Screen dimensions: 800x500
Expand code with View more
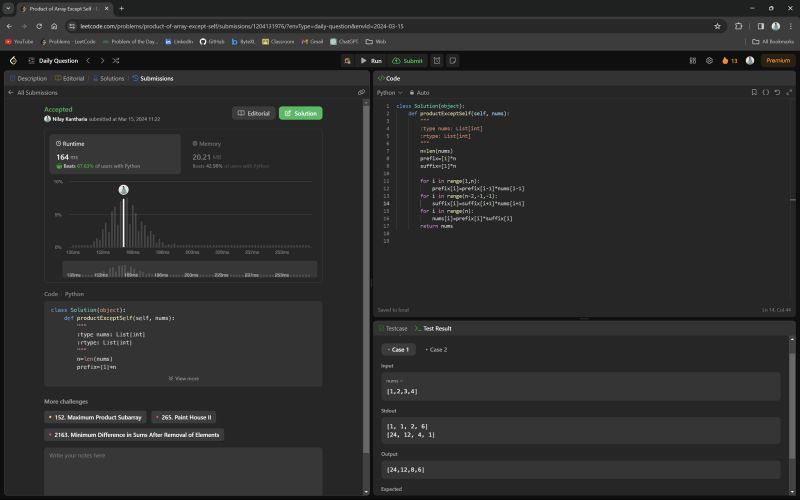pos(184,379)
